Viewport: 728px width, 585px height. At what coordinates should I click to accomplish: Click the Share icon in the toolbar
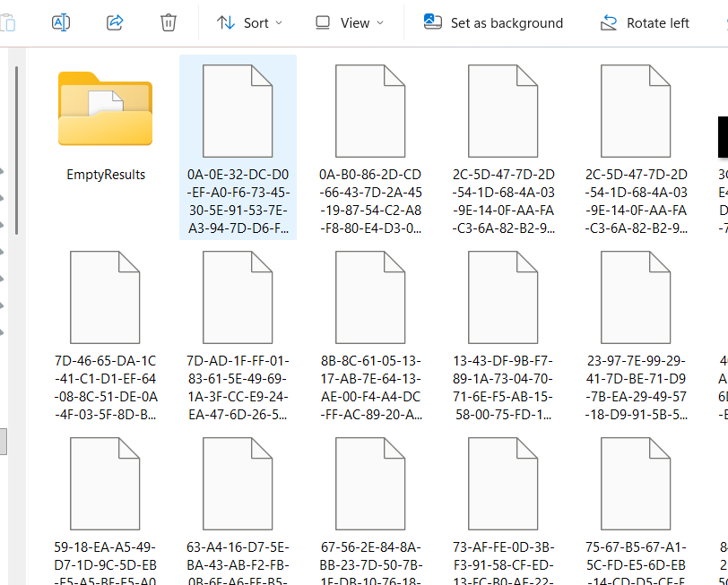coord(115,22)
